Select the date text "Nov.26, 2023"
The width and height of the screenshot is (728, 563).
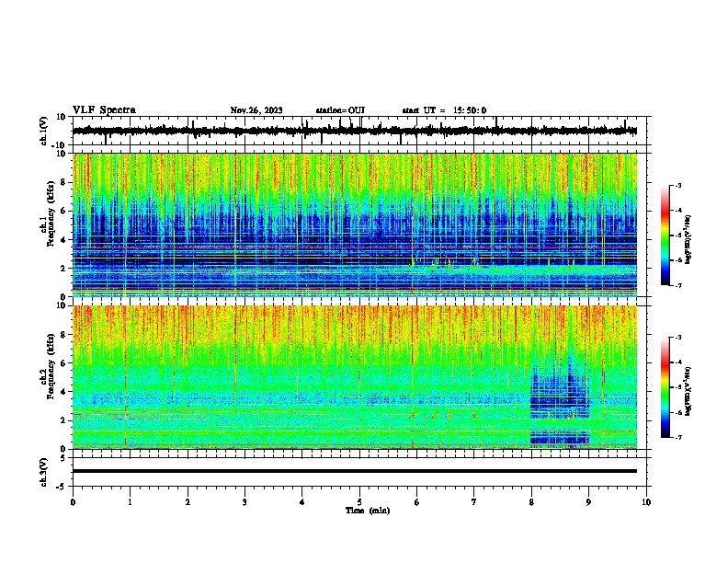pos(256,110)
